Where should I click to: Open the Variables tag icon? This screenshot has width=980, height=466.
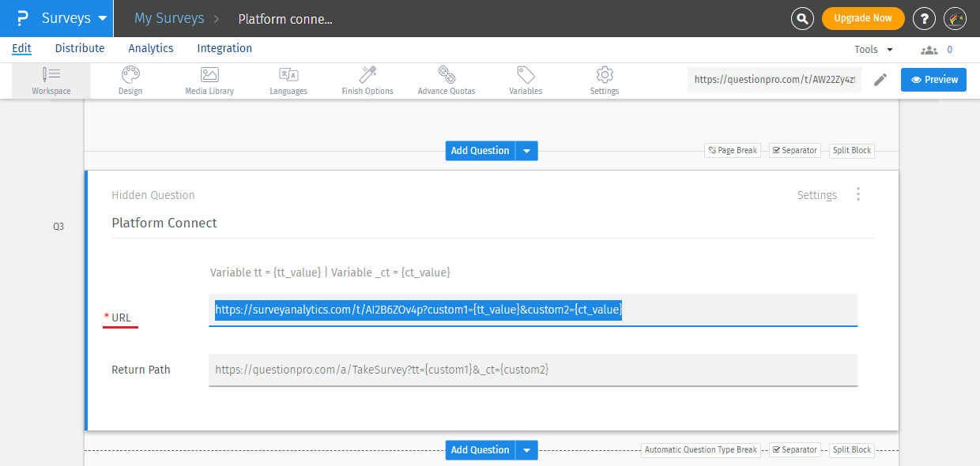pyautogui.click(x=526, y=81)
